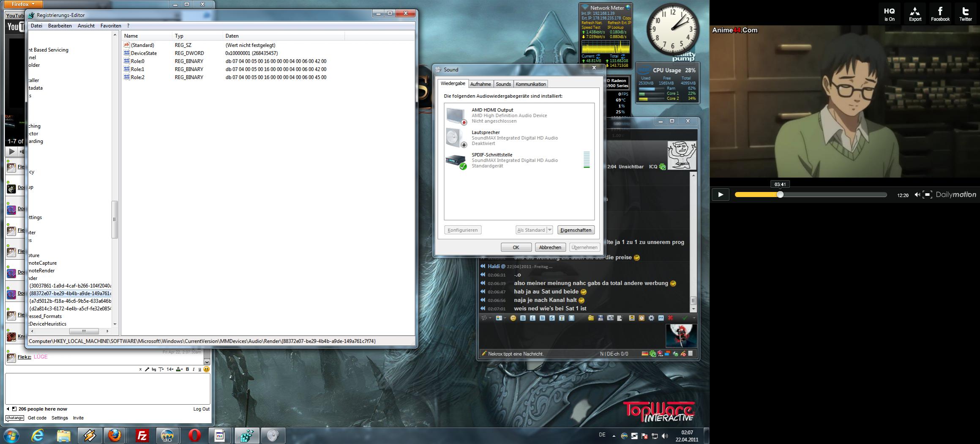Mute the Dailymotion video volume

[917, 195]
